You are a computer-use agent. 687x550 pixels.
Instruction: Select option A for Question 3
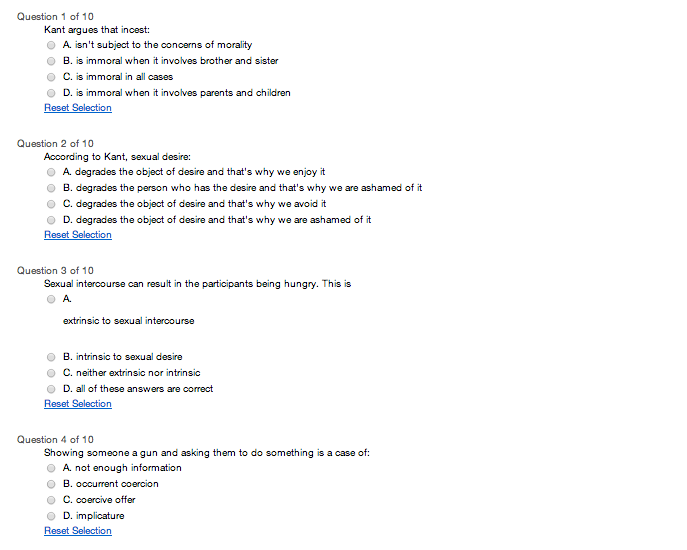coord(51,299)
